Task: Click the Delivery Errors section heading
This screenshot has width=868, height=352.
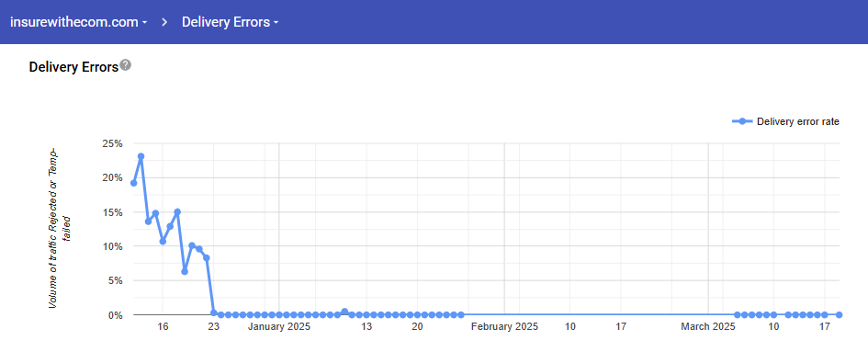Action: point(73,67)
